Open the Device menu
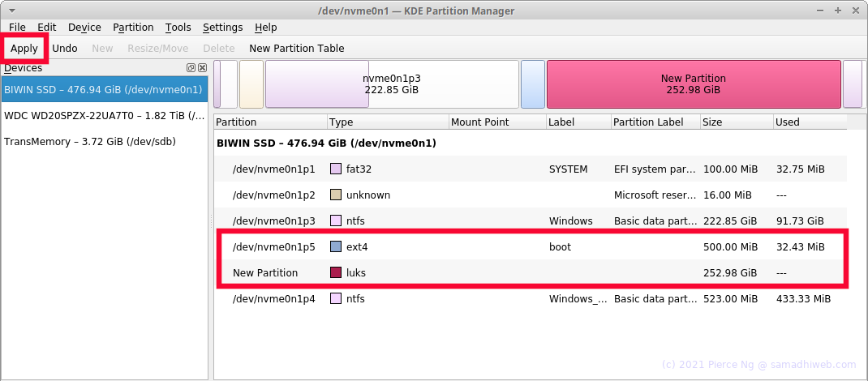The height and width of the screenshot is (381, 868). click(x=84, y=27)
